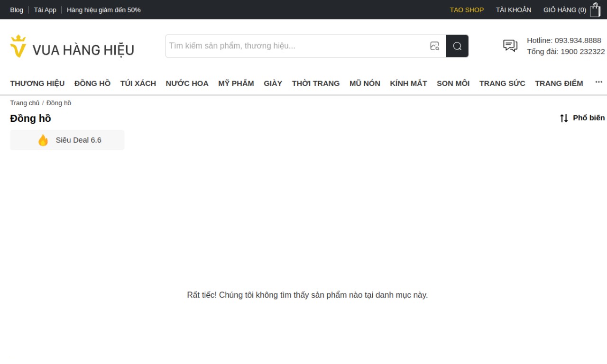Image resolution: width=607 pixels, height=364 pixels.
Task: Open the THƯƠNG HIỆU menu
Action: pyautogui.click(x=37, y=83)
